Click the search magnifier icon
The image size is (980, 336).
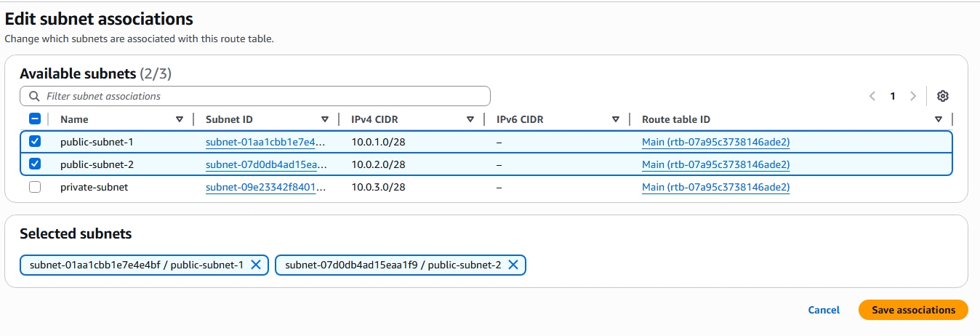[34, 96]
